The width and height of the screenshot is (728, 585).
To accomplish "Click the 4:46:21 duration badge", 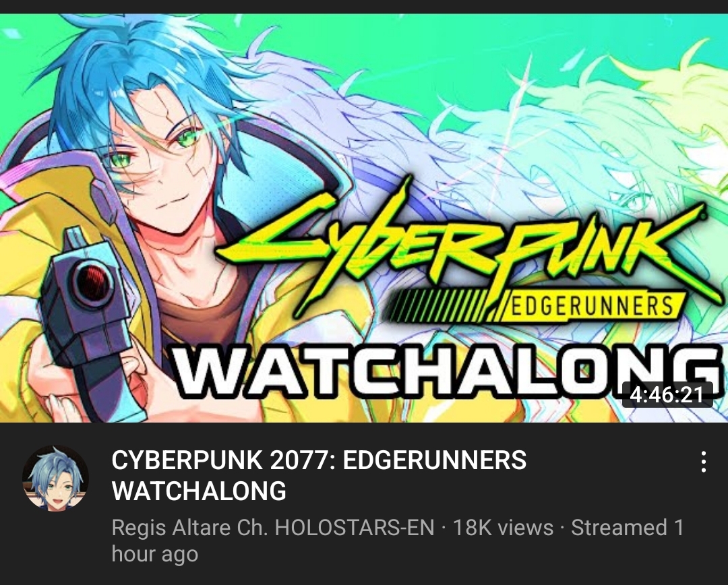I will click(667, 395).
